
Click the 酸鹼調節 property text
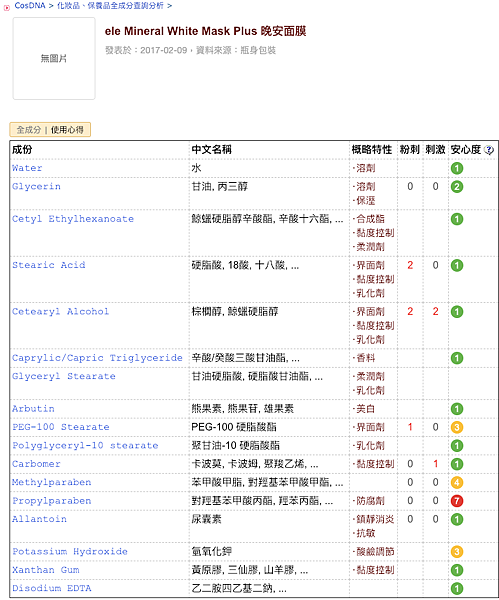click(x=375, y=551)
